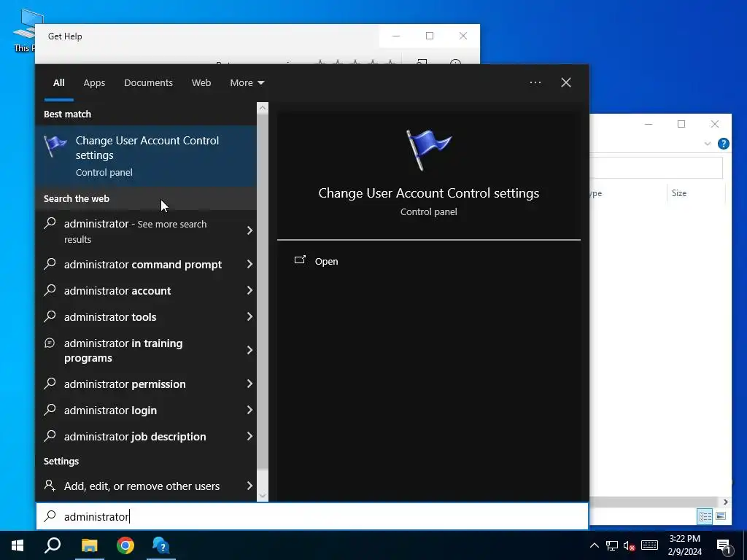Click the blue help icon in File Explorer window
The height and width of the screenshot is (560, 747).
723,144
